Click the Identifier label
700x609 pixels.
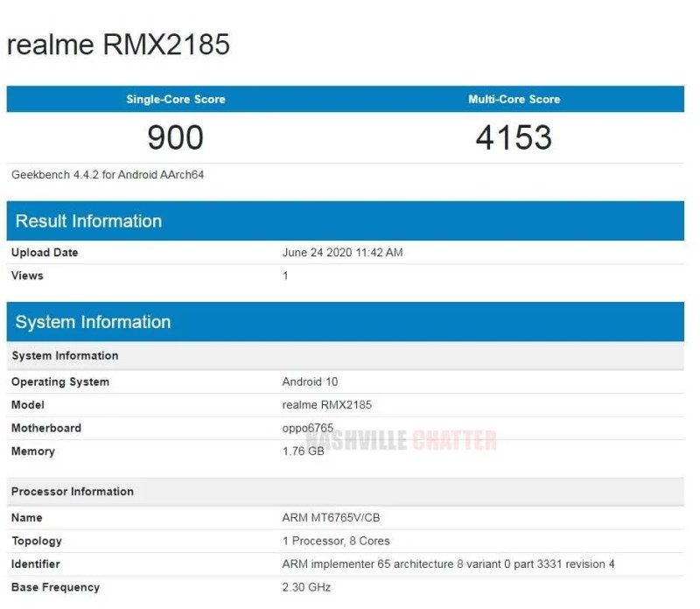pos(36,564)
